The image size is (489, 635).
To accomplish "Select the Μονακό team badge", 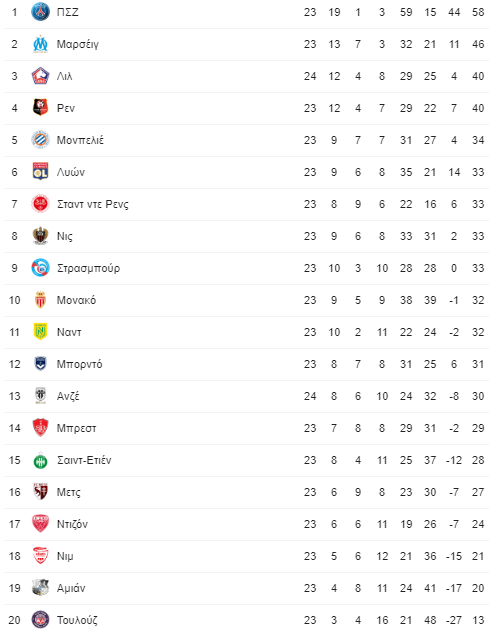I will 41,300.
